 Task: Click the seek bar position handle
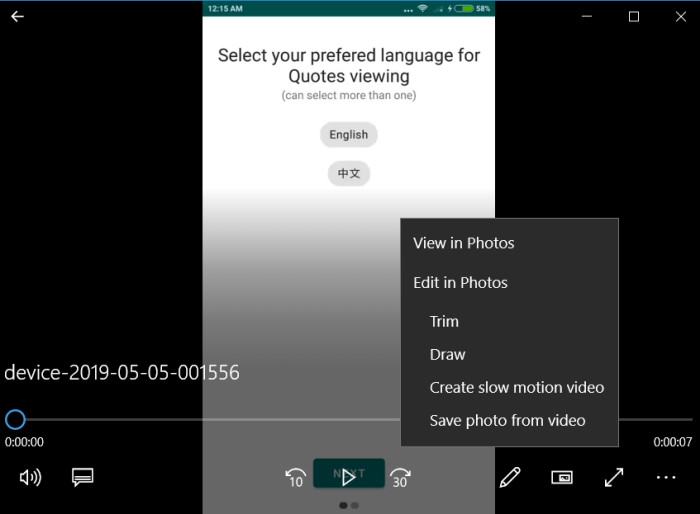15,419
